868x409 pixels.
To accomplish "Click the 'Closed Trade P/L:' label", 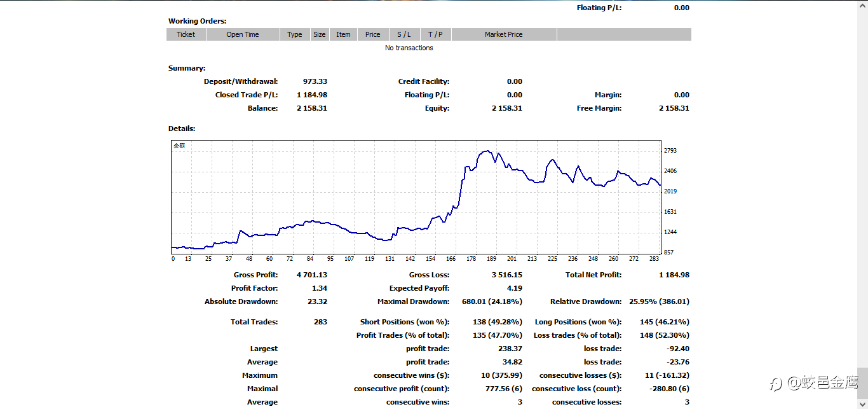I will [247, 95].
